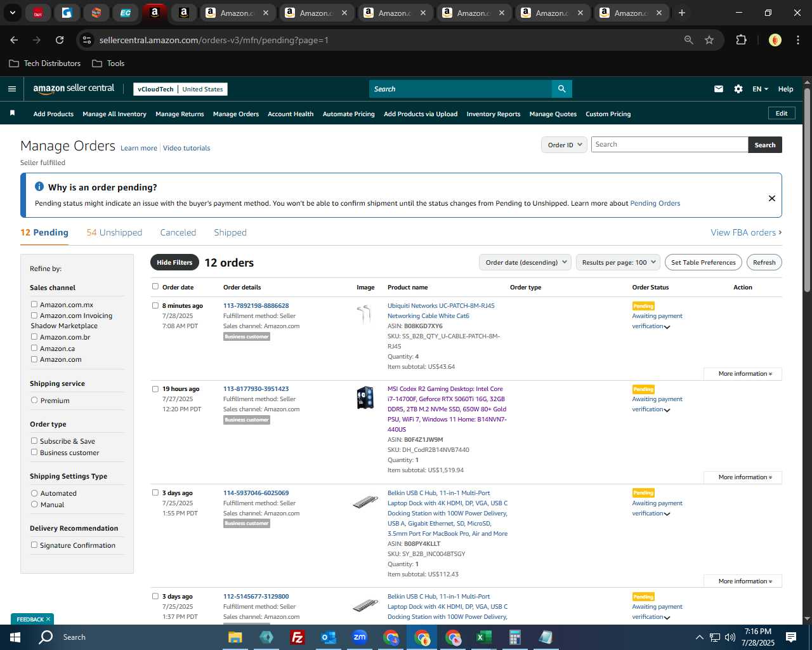Open the Order ID search type dropdown

[x=564, y=145]
